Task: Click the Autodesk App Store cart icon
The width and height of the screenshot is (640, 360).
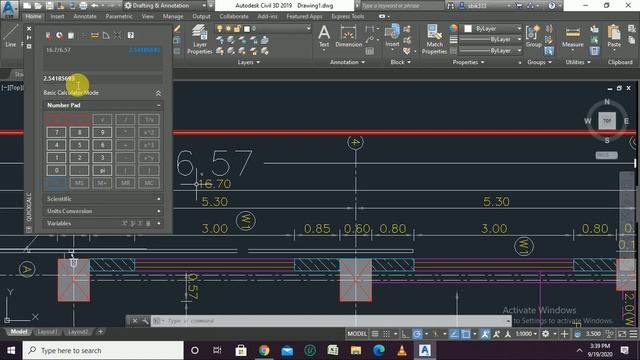Action: (520, 6)
